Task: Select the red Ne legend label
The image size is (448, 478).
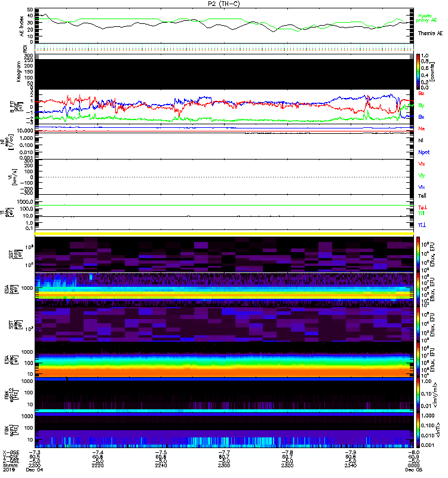Action: tap(422, 128)
